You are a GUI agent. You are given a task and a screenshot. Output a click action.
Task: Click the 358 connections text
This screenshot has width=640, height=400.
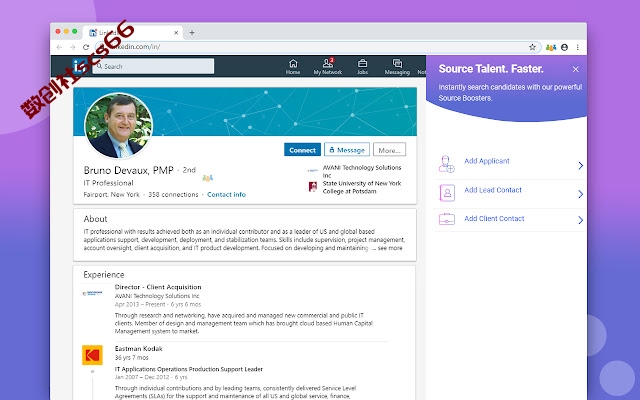point(173,194)
